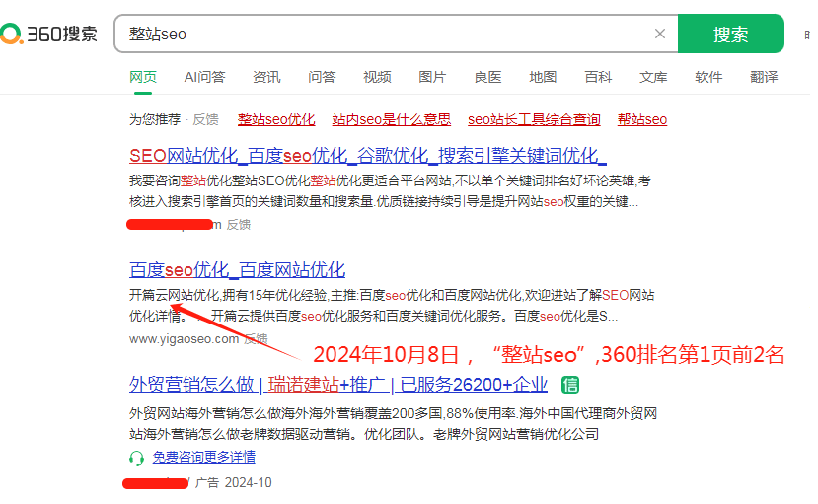This screenshot has height=504, width=818.
Task: Open the 百科 tab
Action: click(598, 77)
